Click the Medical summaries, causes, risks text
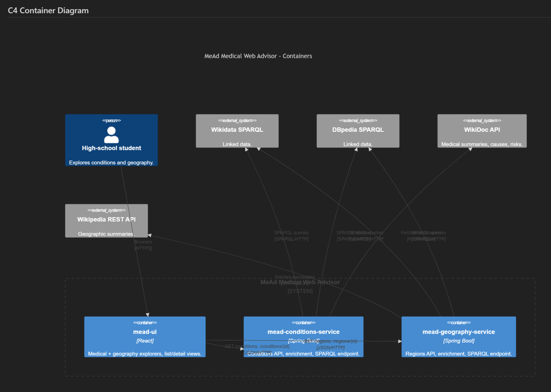The image size is (551, 392). coord(482,144)
